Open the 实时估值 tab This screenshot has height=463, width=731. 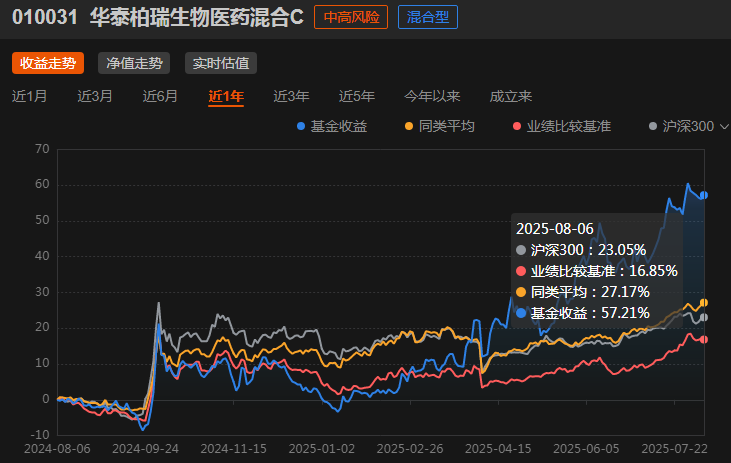point(221,63)
